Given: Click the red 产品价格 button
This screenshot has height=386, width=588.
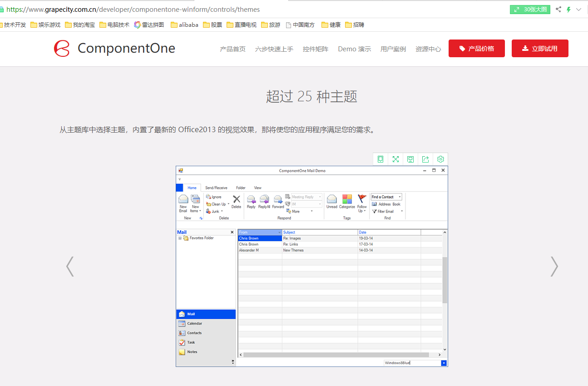Looking at the screenshot, I should point(477,49).
